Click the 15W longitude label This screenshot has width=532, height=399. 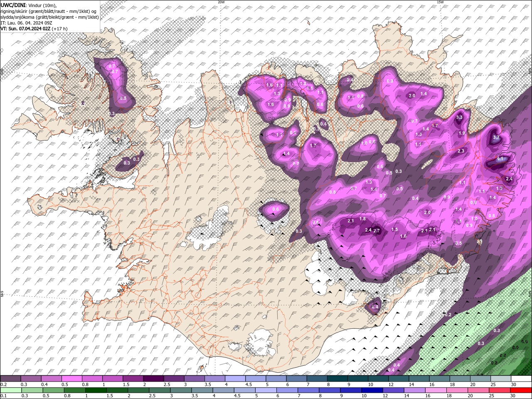(440, 2)
